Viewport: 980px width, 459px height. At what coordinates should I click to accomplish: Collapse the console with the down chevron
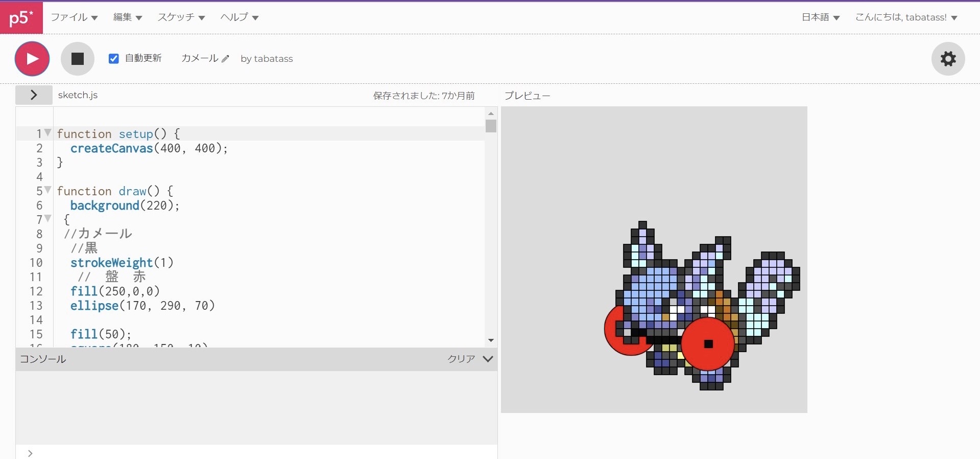point(488,359)
